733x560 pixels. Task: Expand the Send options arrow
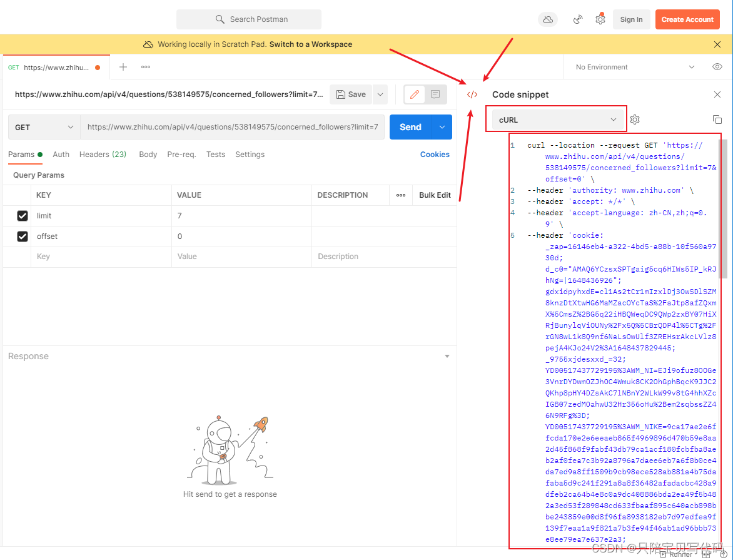[442, 127]
